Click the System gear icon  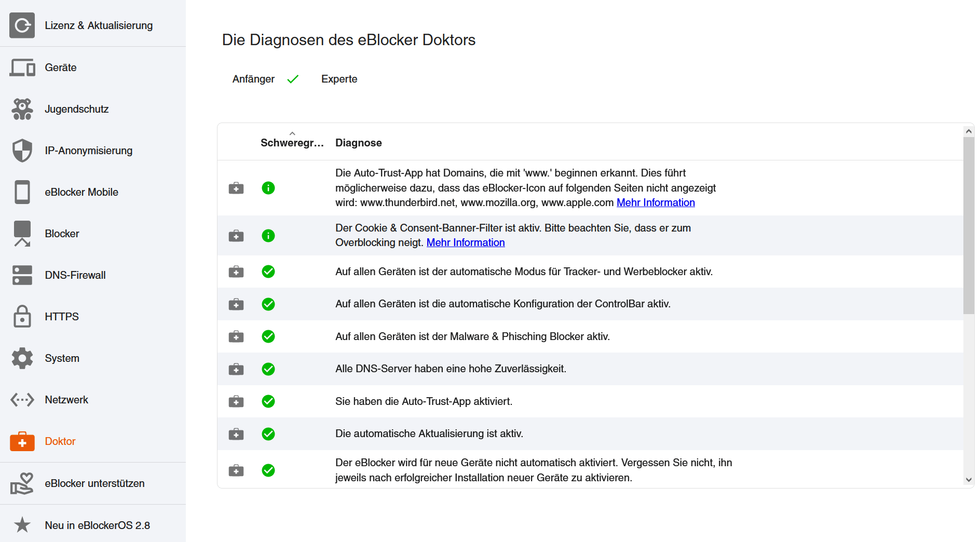point(22,358)
